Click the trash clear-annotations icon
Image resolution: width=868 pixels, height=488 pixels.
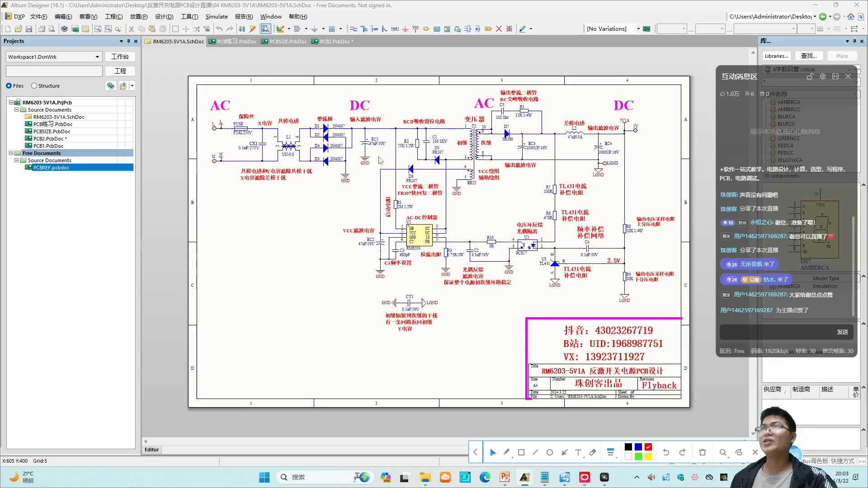click(x=703, y=452)
